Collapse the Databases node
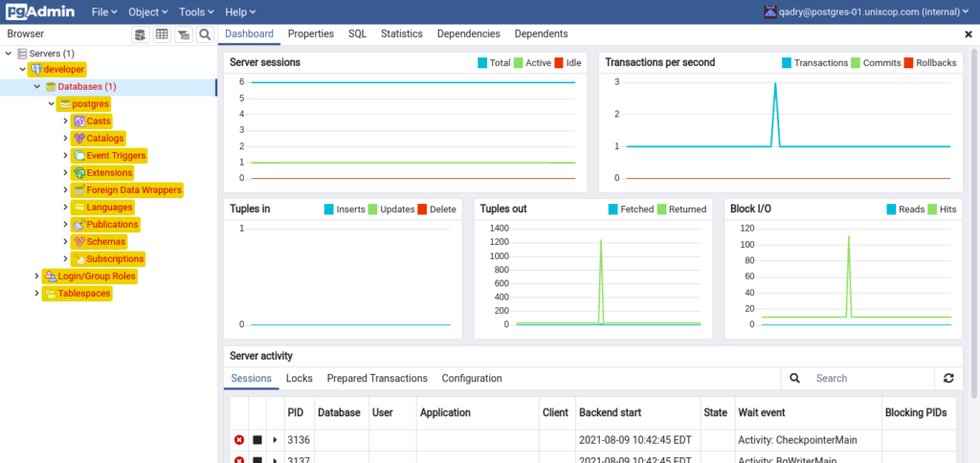This screenshot has height=463, width=980. pos(37,87)
